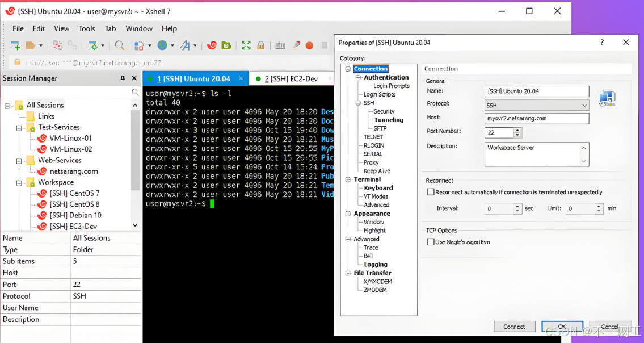644x343 pixels.
Task: Collapse the Connection category node
Action: 348,69
